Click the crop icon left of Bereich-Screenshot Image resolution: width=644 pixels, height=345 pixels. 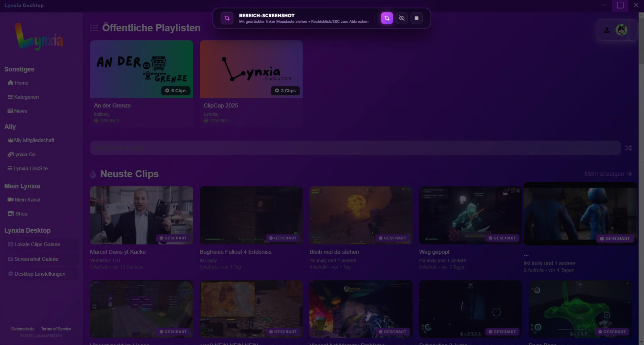tap(227, 18)
